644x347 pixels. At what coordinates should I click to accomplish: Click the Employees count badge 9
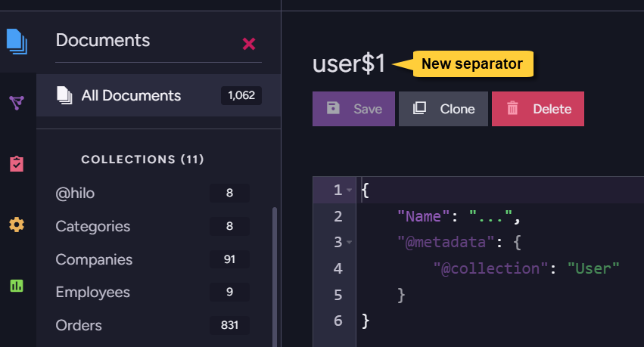tap(229, 292)
